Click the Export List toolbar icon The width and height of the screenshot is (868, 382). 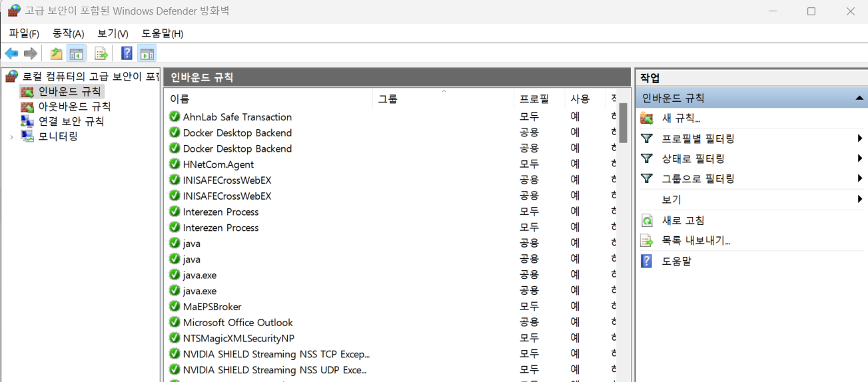coord(101,53)
